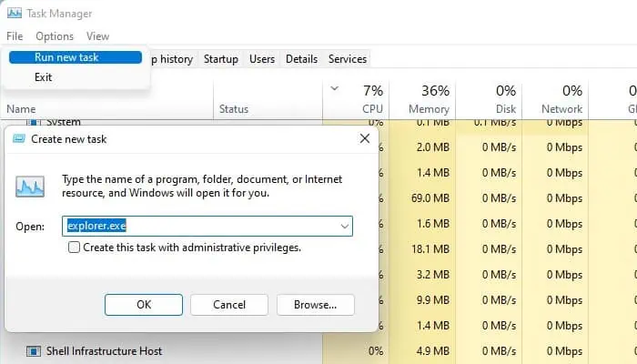The width and height of the screenshot is (637, 364).
Task: Click the Run dialog performance graph icon
Action: [30, 187]
